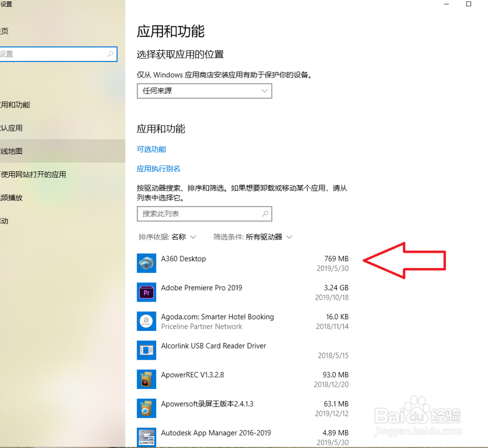Screen dimensions: 488x448
Task: Select 可使用网站打开的应用 in the sidebar
Action: pos(62,174)
